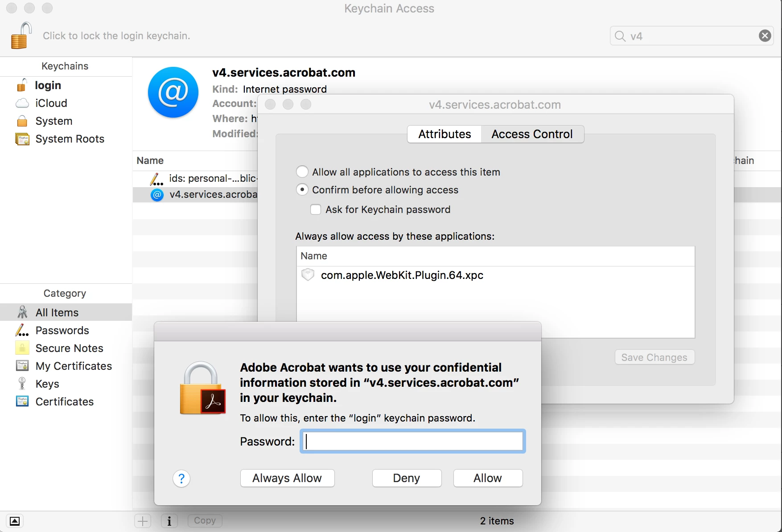Click the login keychain unlocked padlock icon

pos(22,85)
